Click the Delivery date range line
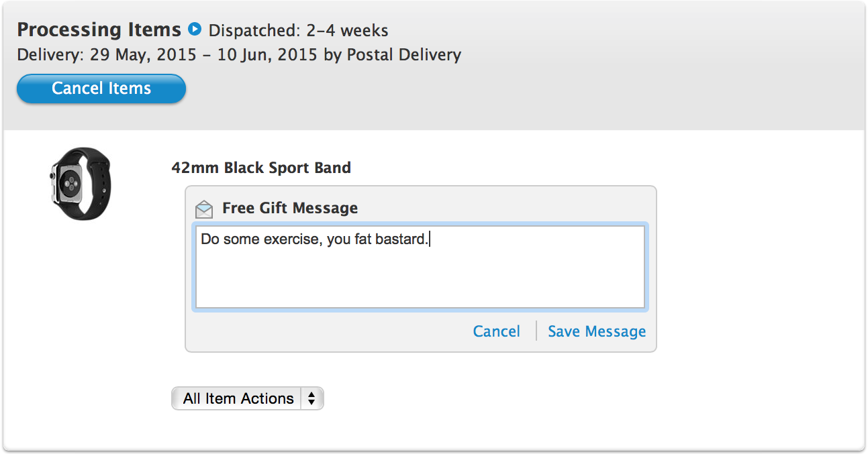Screen dimensions: 868x454 pyautogui.click(x=239, y=55)
